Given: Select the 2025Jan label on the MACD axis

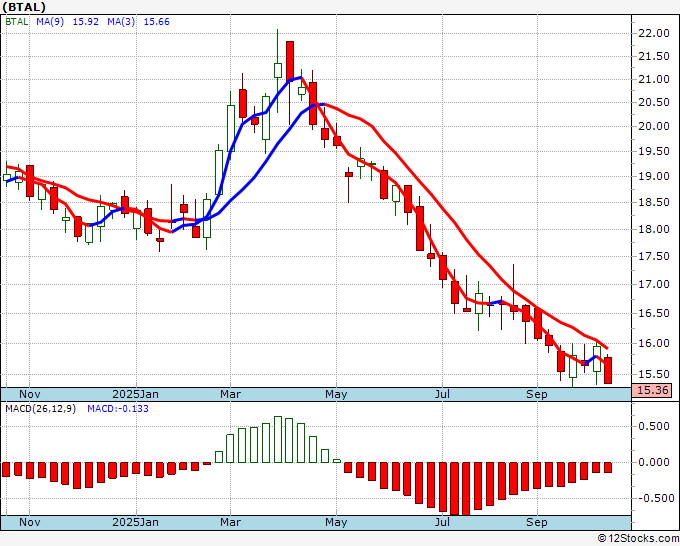Looking at the screenshot, I should pos(135,522).
